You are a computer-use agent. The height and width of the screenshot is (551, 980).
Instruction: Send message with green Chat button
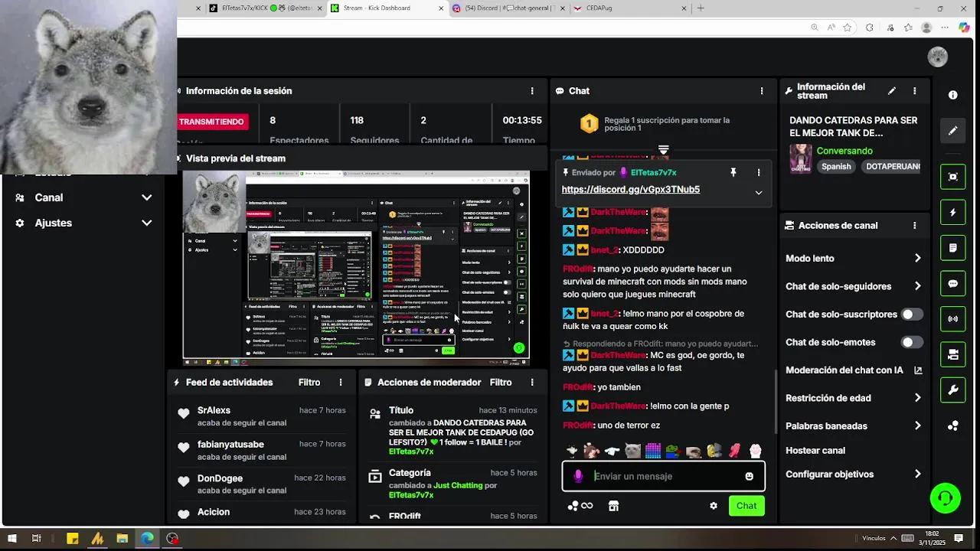tap(746, 506)
